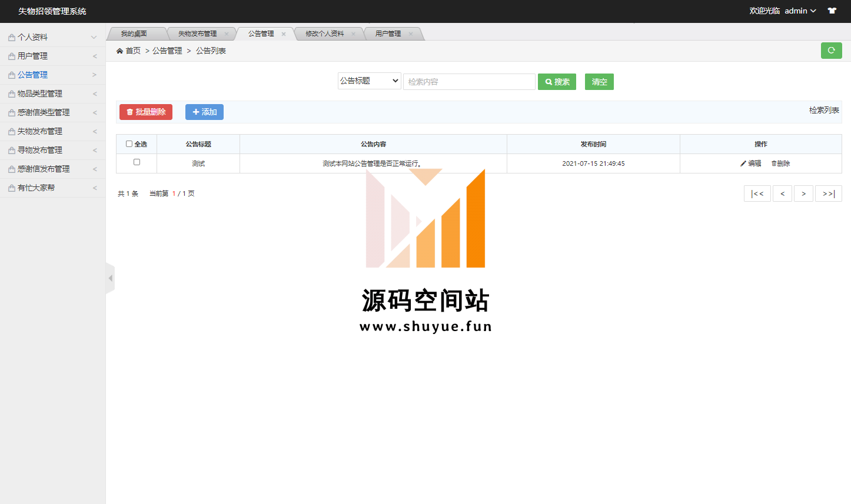Click the 公告标题 column header
This screenshot has width=851, height=504.
coord(198,144)
